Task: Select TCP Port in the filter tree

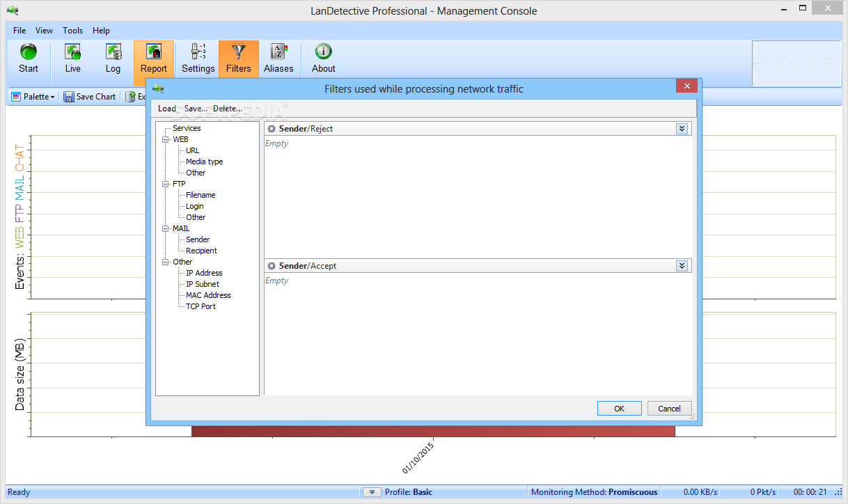Action: point(201,306)
